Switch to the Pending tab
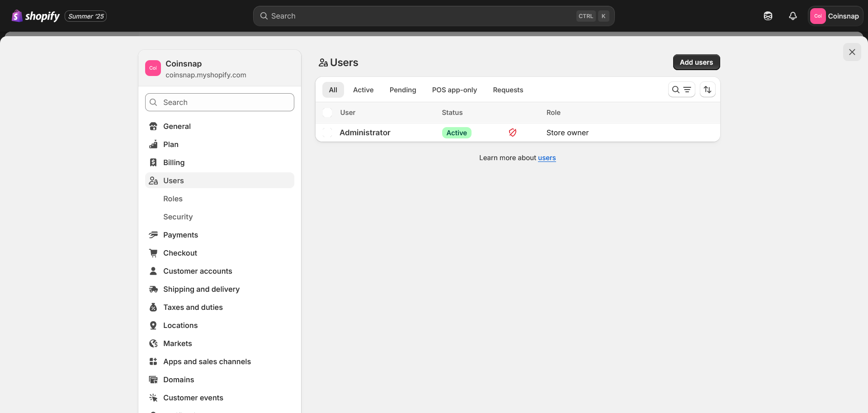The height and width of the screenshot is (413, 868). pyautogui.click(x=402, y=90)
